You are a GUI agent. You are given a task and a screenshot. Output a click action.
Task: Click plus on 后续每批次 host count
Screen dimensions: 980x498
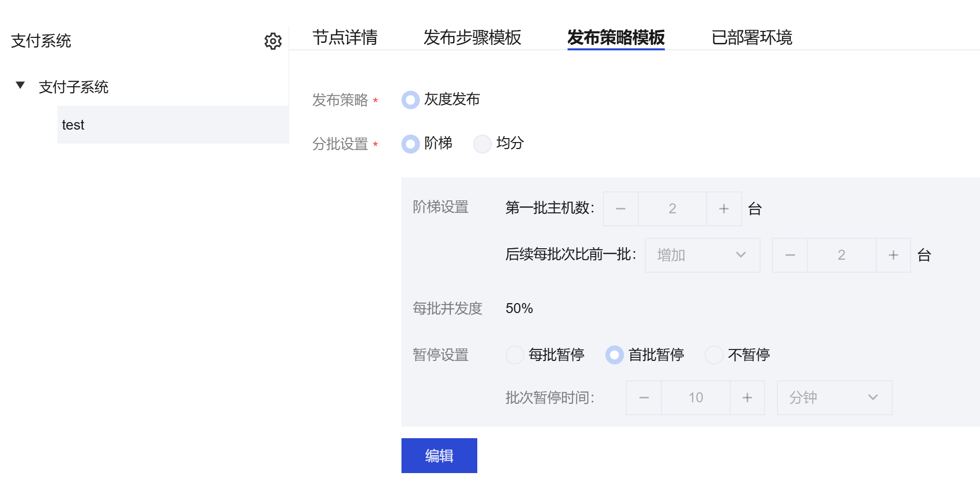click(893, 255)
